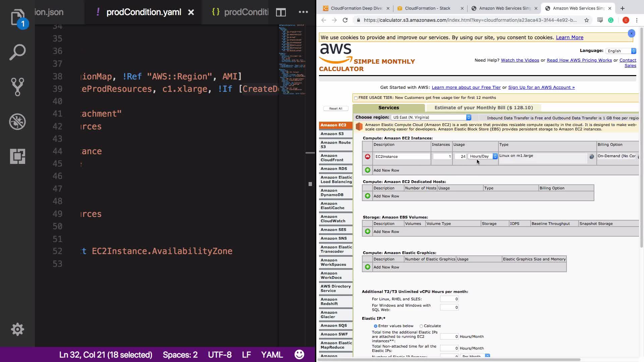Open the Search view in sidebar
Image resolution: width=644 pixels, height=362 pixels.
tap(17, 52)
